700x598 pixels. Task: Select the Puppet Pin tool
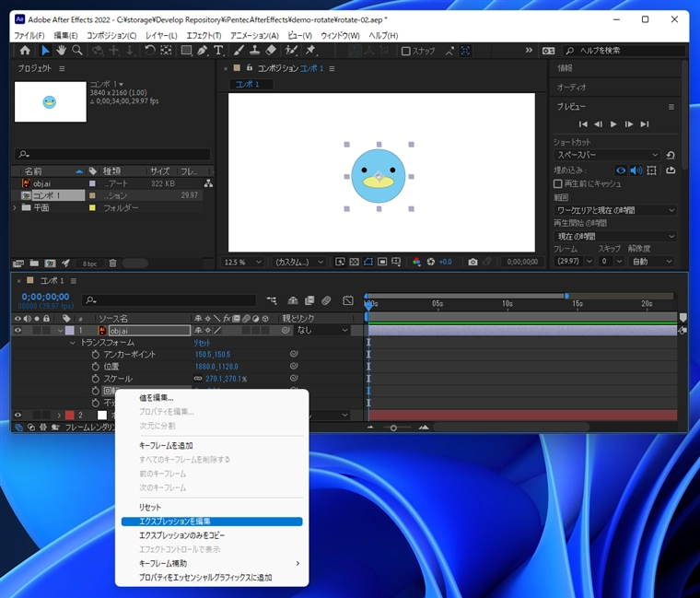point(310,51)
